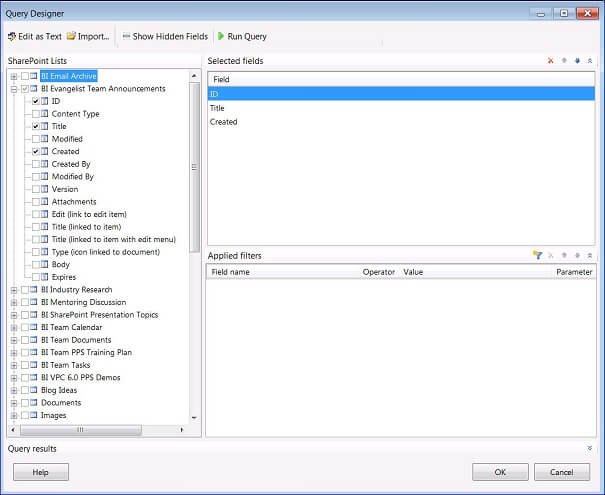
Task: Collapse the Selected fields pane
Action: tap(590, 62)
